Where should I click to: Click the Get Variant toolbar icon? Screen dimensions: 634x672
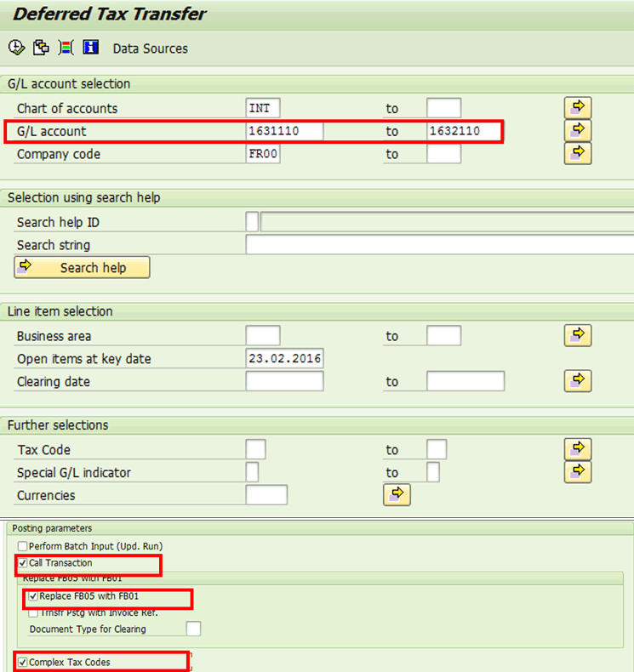pyautogui.click(x=40, y=48)
